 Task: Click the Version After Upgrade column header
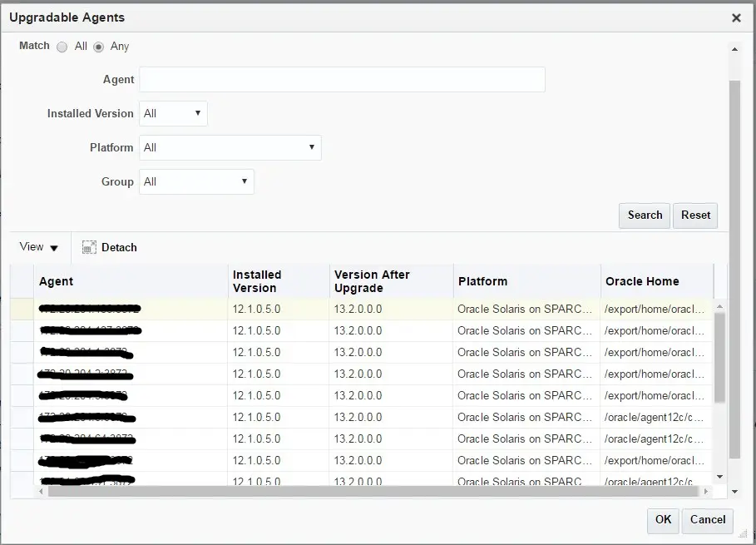click(x=392, y=281)
